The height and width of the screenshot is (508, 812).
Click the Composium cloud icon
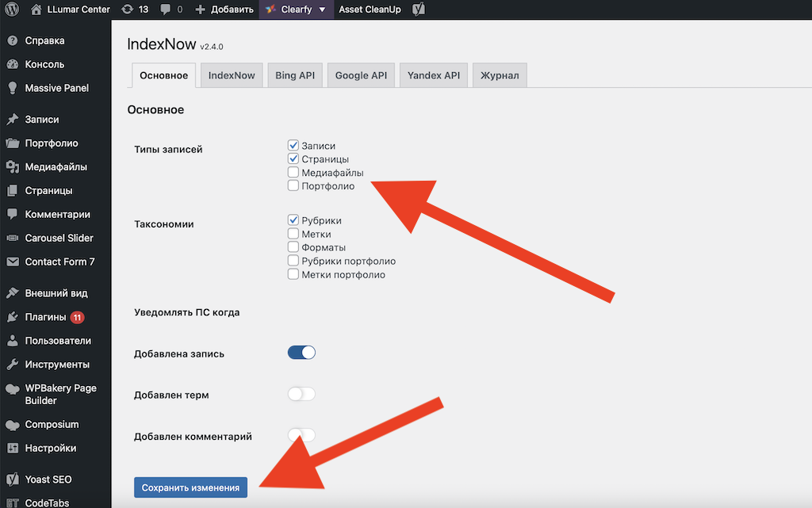click(x=13, y=425)
